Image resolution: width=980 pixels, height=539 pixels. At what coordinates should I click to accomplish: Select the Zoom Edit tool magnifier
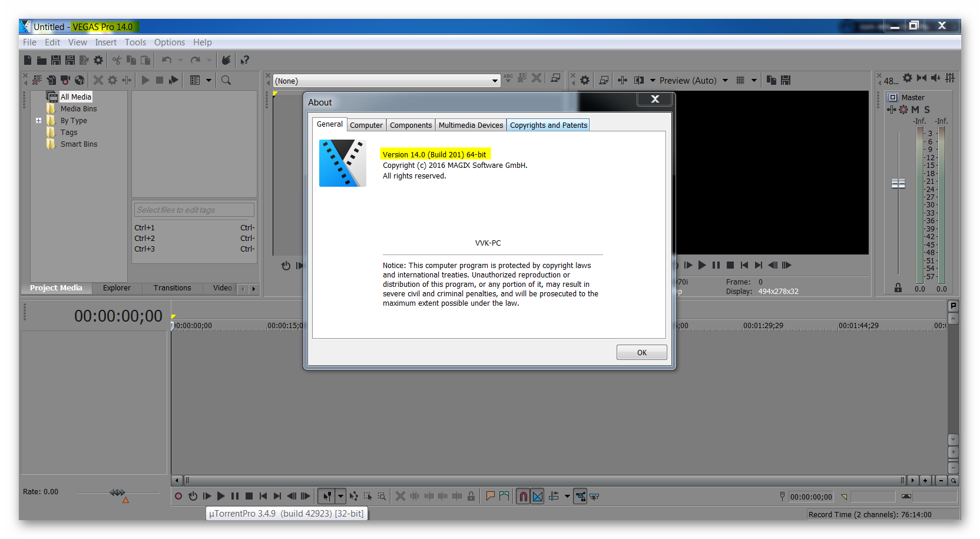point(382,497)
